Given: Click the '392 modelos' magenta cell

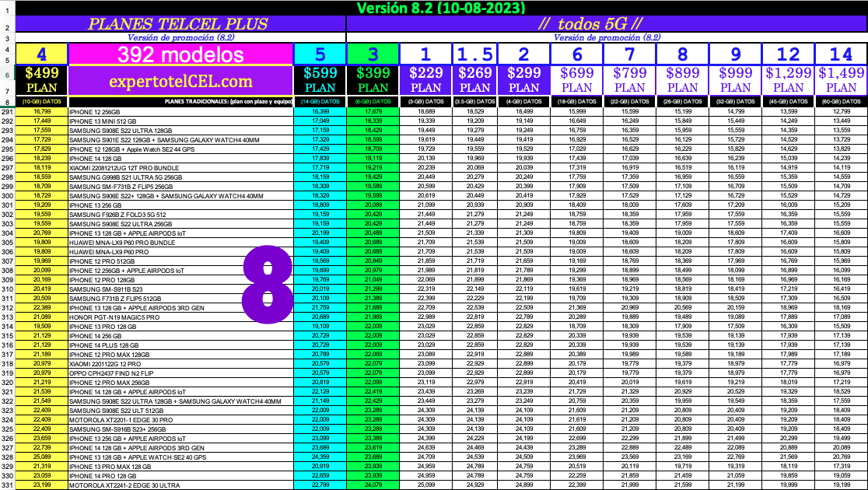Looking at the screenshot, I should 180,54.
